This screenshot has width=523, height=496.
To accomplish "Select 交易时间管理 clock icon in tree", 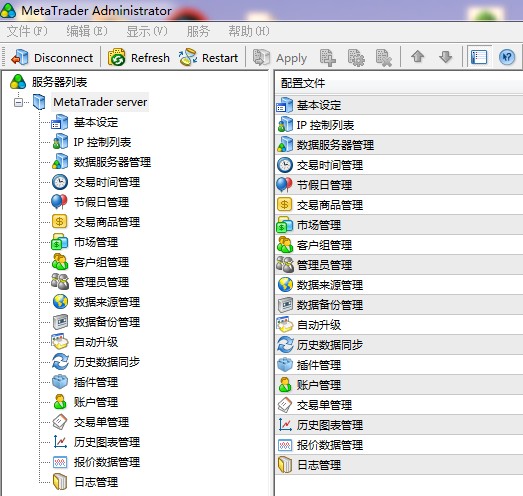I will pos(60,182).
